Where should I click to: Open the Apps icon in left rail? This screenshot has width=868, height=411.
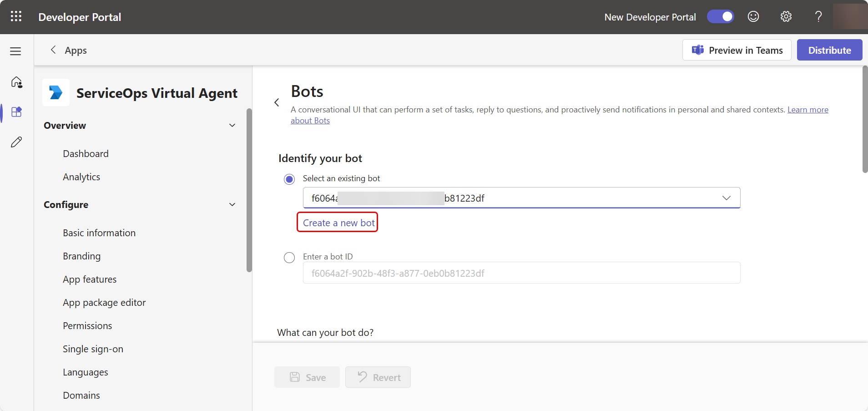click(x=16, y=112)
